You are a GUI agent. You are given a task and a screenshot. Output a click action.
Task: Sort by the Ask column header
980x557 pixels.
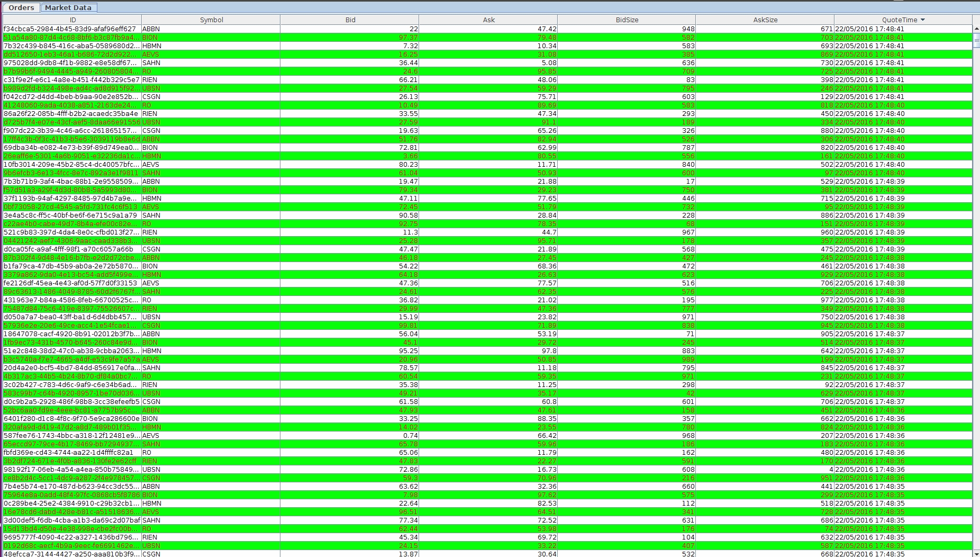488,20
